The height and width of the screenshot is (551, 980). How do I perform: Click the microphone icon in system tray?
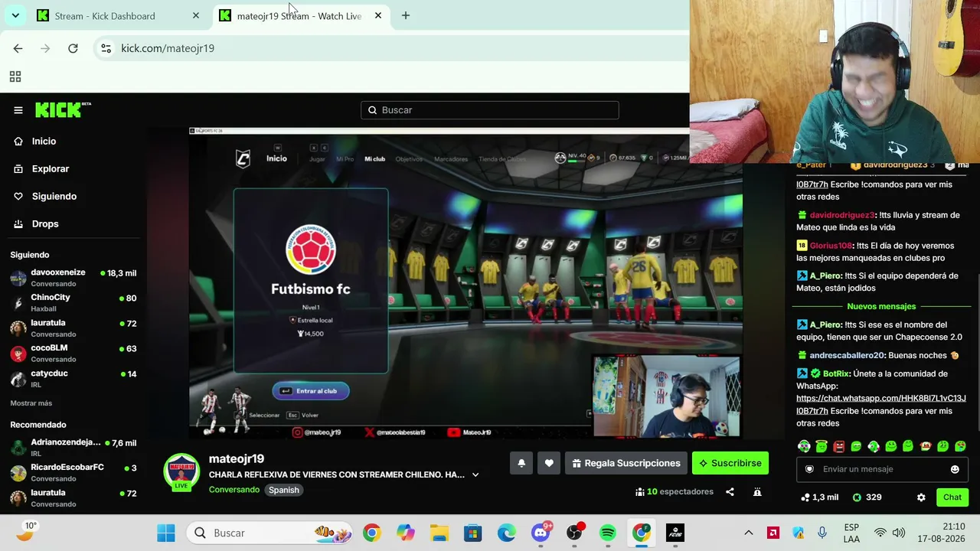click(x=822, y=533)
